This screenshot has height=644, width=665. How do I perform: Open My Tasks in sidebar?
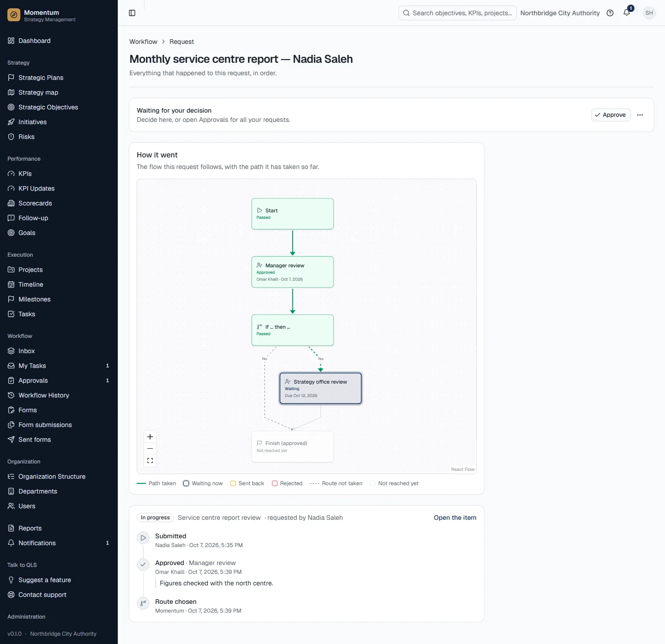pos(59,366)
